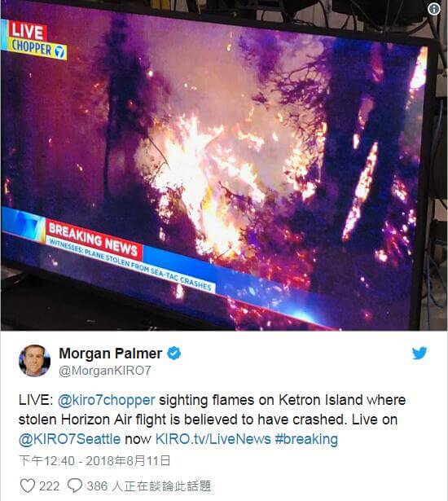This screenshot has width=448, height=501.
Task: Click the Morgan Palmer display name
Action: tap(111, 354)
